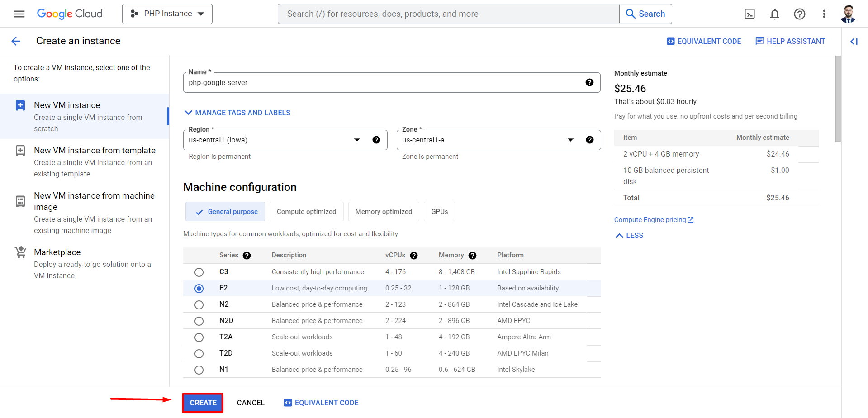Open the PHP Instance project selector

tap(167, 14)
